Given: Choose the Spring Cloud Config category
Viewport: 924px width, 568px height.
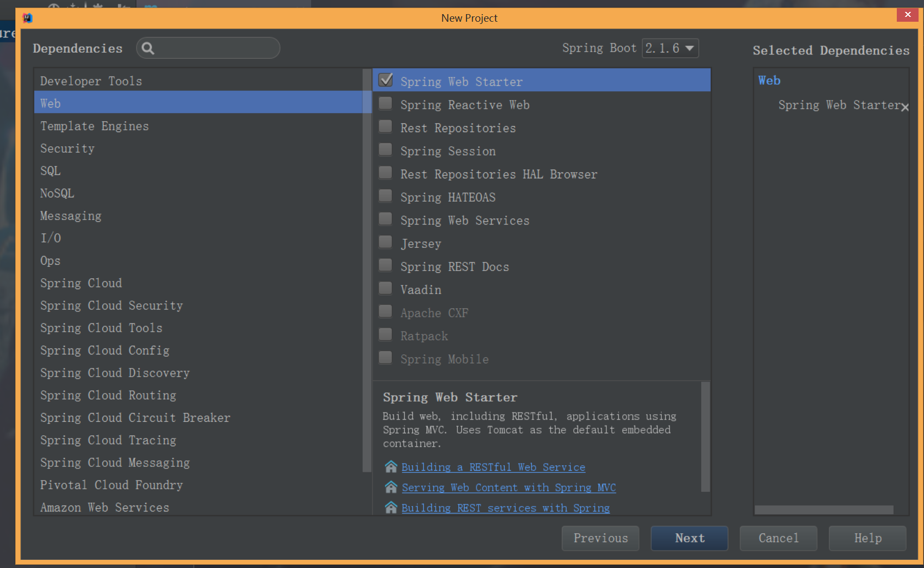Looking at the screenshot, I should [198, 351].
